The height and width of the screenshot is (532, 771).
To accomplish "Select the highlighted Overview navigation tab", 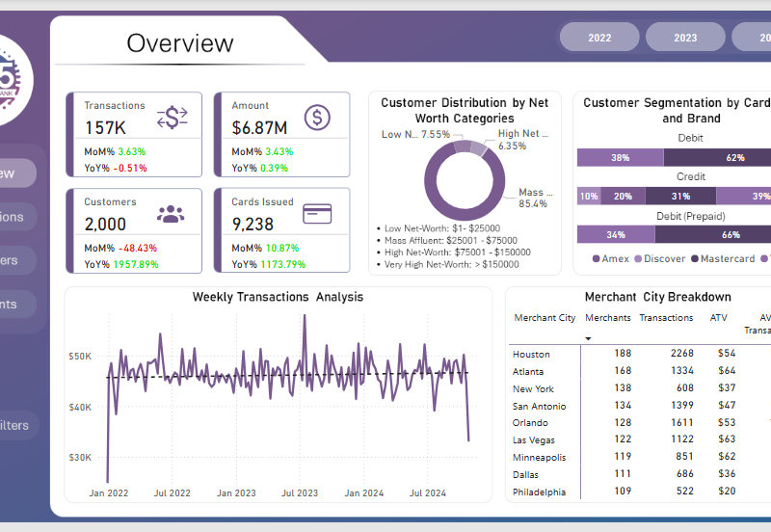I will (17, 173).
